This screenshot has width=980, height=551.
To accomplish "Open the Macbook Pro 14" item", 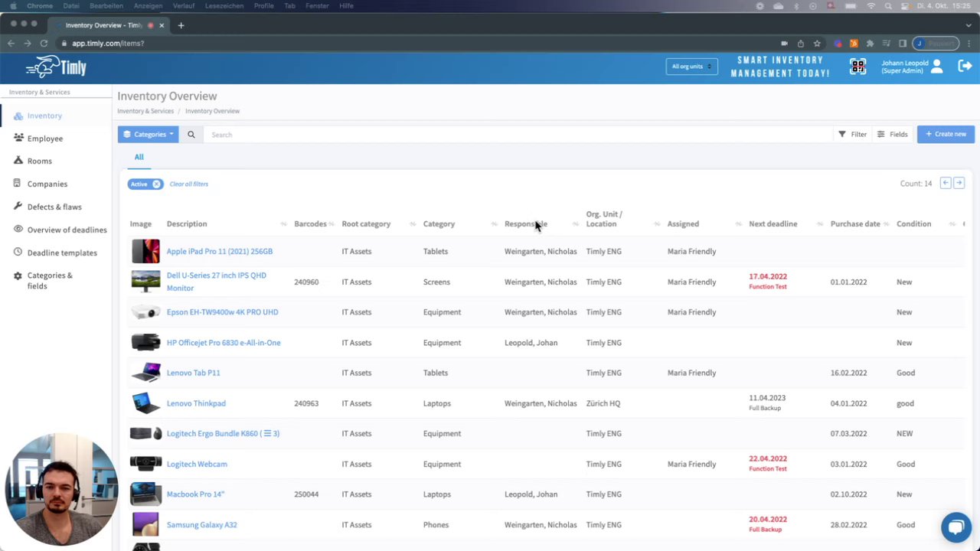I will [x=195, y=494].
